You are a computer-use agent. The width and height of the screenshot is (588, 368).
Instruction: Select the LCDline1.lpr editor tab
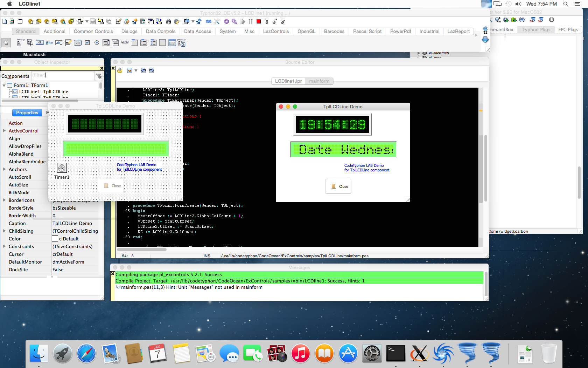pos(288,81)
